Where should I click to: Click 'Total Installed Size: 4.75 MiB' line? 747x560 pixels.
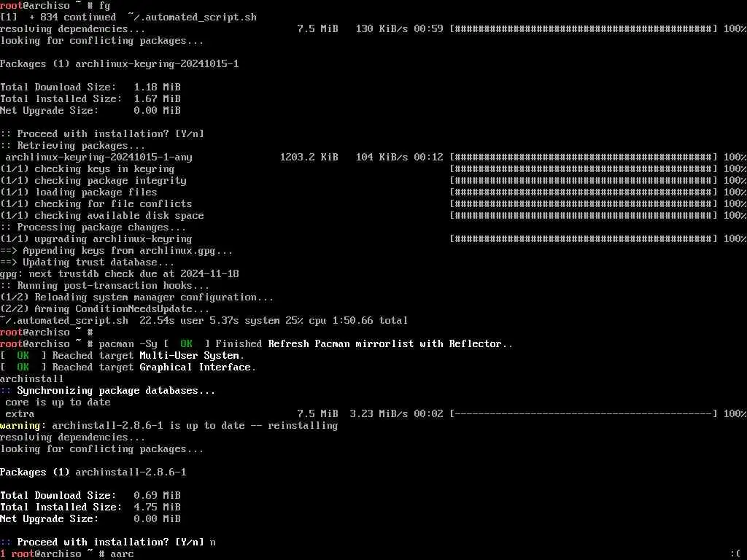tap(90, 507)
